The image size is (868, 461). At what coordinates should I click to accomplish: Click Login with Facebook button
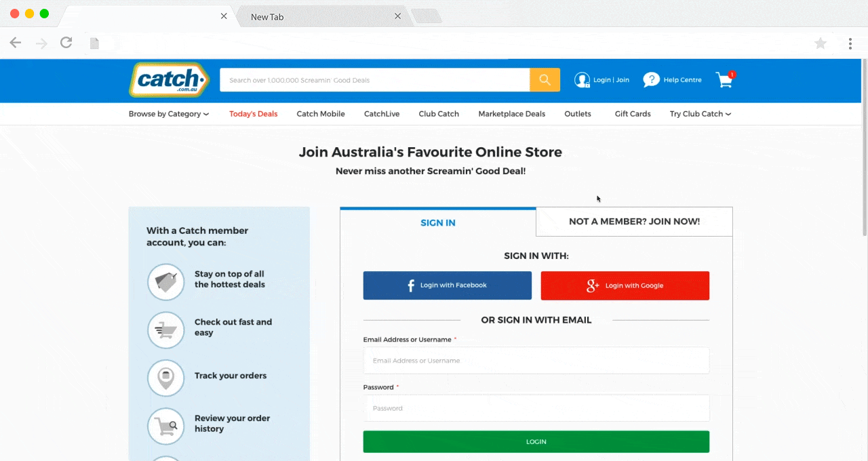(x=448, y=285)
